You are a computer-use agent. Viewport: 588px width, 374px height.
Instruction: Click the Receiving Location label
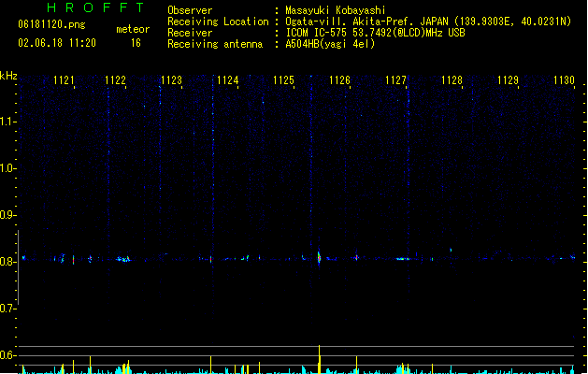[x=218, y=22]
